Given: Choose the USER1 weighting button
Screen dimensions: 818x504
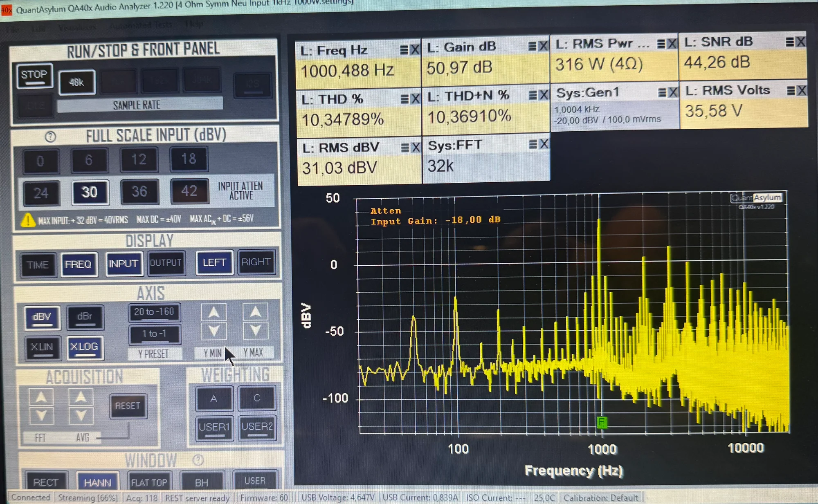Looking at the screenshot, I should tap(214, 428).
